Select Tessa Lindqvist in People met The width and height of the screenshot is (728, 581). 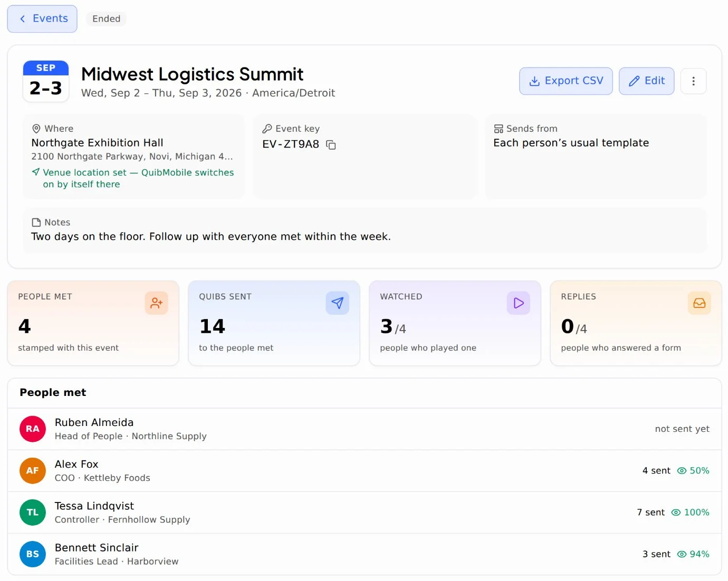coord(365,512)
